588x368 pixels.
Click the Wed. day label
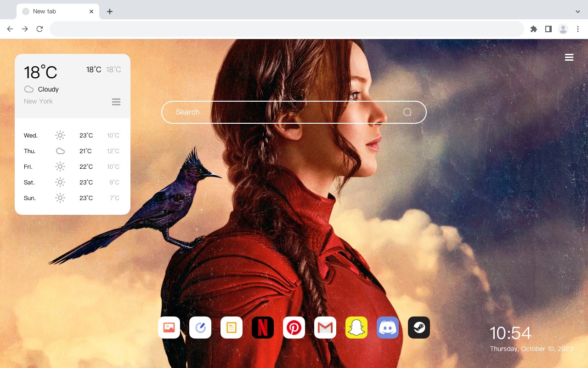coord(31,135)
